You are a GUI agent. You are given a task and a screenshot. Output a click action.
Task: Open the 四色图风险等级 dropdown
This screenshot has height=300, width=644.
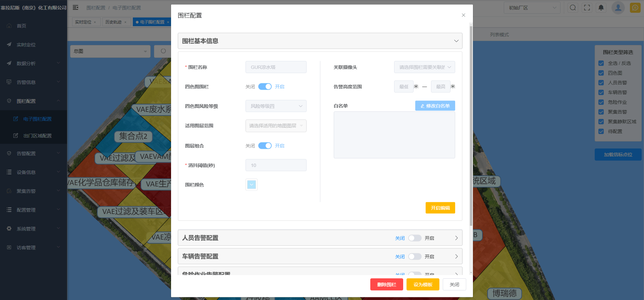[x=276, y=106]
